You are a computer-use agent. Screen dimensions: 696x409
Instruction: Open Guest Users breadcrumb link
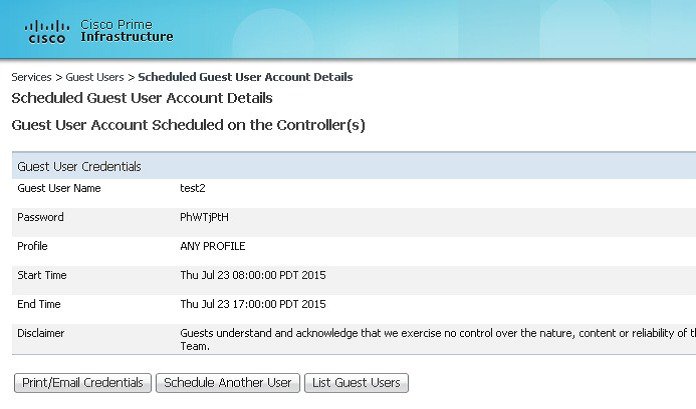[94, 77]
